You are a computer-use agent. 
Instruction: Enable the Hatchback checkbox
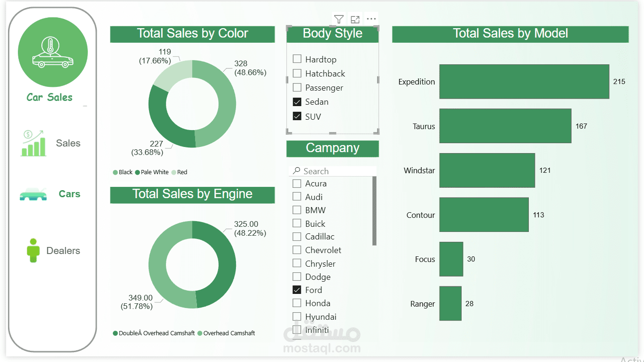click(x=297, y=73)
